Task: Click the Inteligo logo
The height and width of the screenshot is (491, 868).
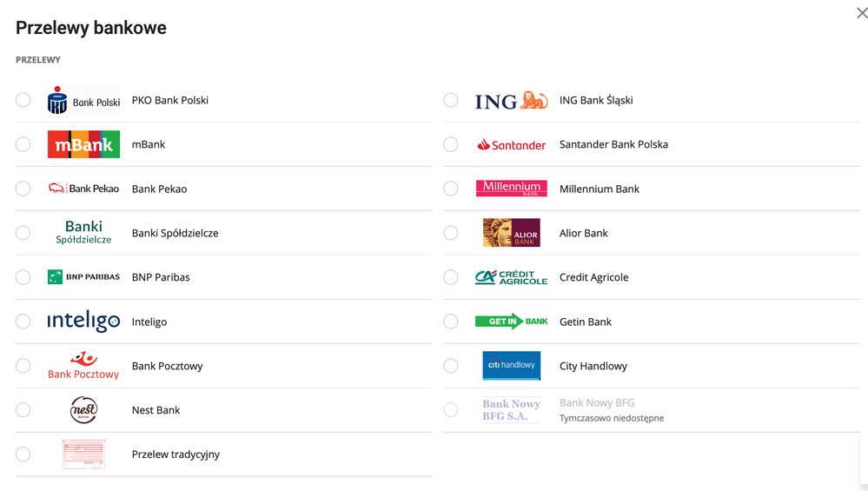Action: pyautogui.click(x=83, y=322)
